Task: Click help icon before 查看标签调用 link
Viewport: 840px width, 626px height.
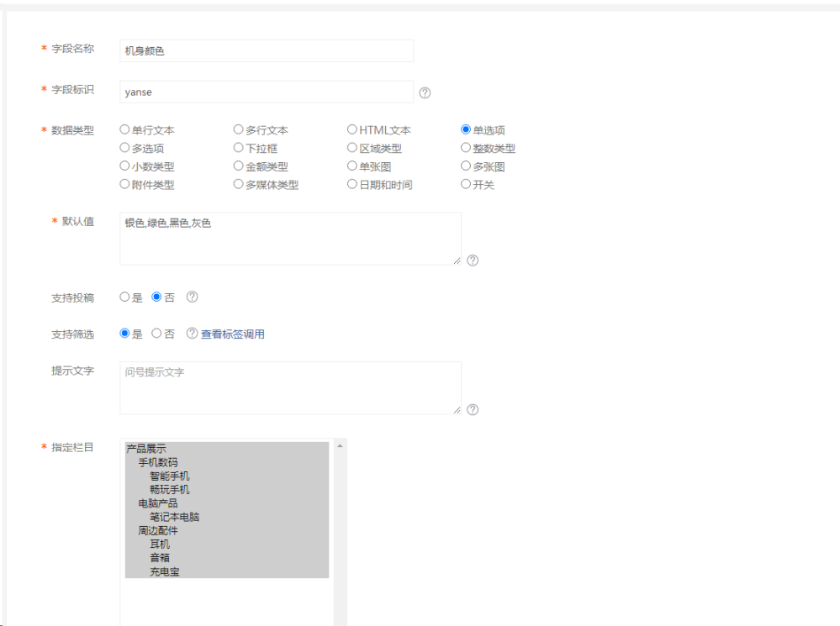Action: pyautogui.click(x=193, y=334)
